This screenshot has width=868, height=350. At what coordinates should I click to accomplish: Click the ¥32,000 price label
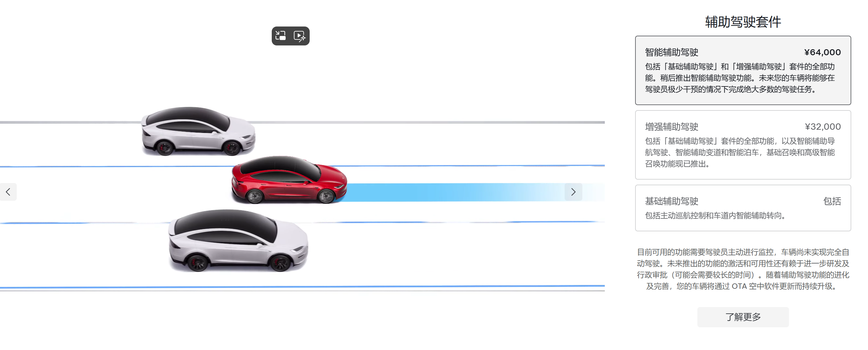coord(822,127)
